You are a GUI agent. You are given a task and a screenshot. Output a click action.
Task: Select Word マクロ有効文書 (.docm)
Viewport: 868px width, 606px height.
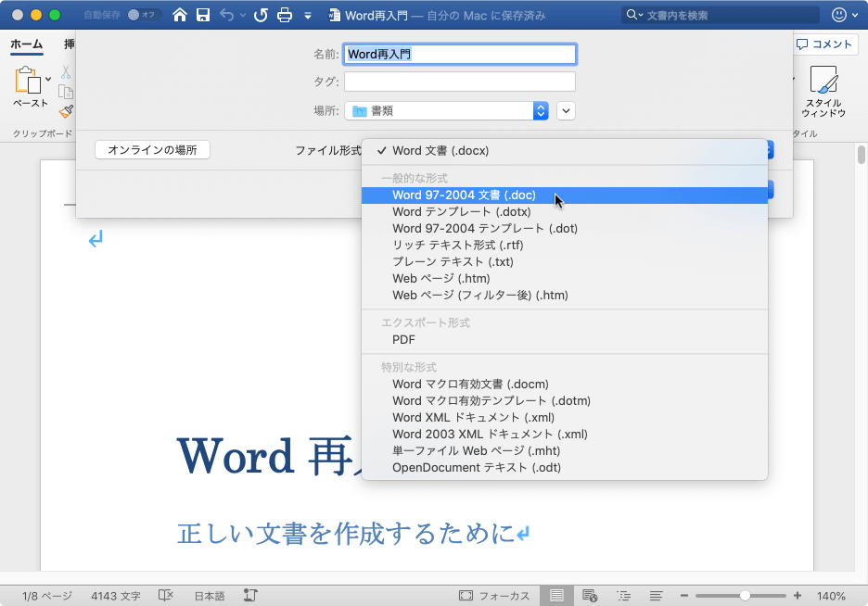tap(565, 384)
